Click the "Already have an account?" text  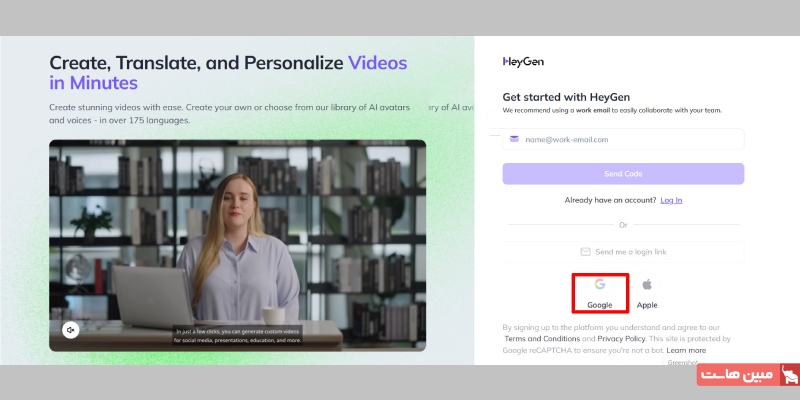610,200
